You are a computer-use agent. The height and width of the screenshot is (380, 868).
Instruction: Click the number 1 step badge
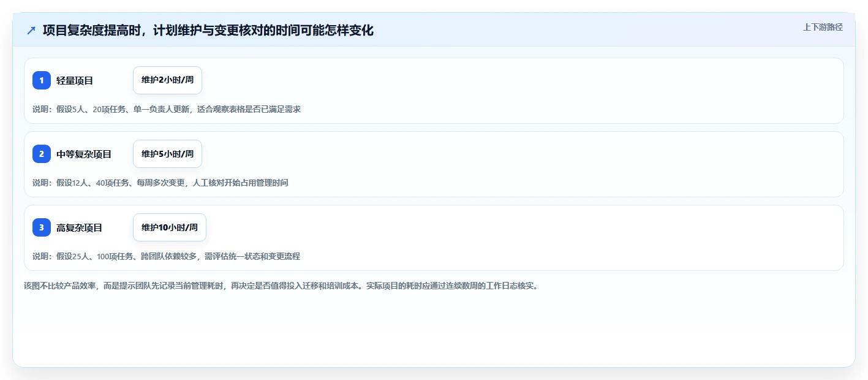[42, 80]
